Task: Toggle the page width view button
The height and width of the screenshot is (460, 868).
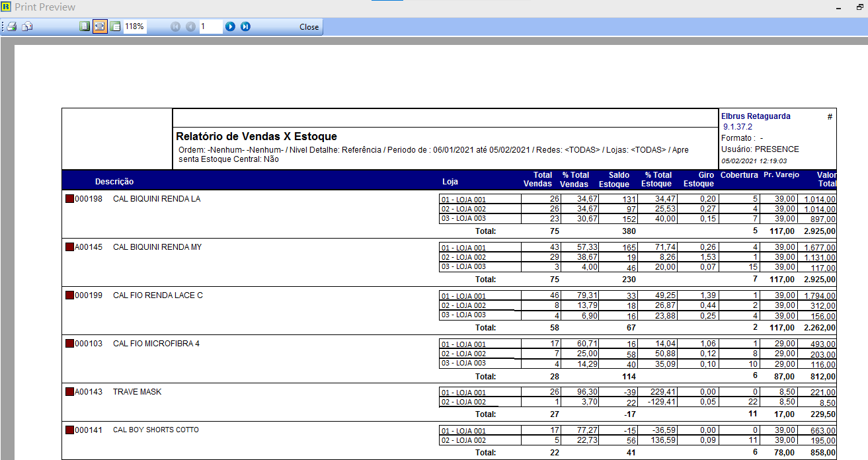Action: [x=100, y=27]
